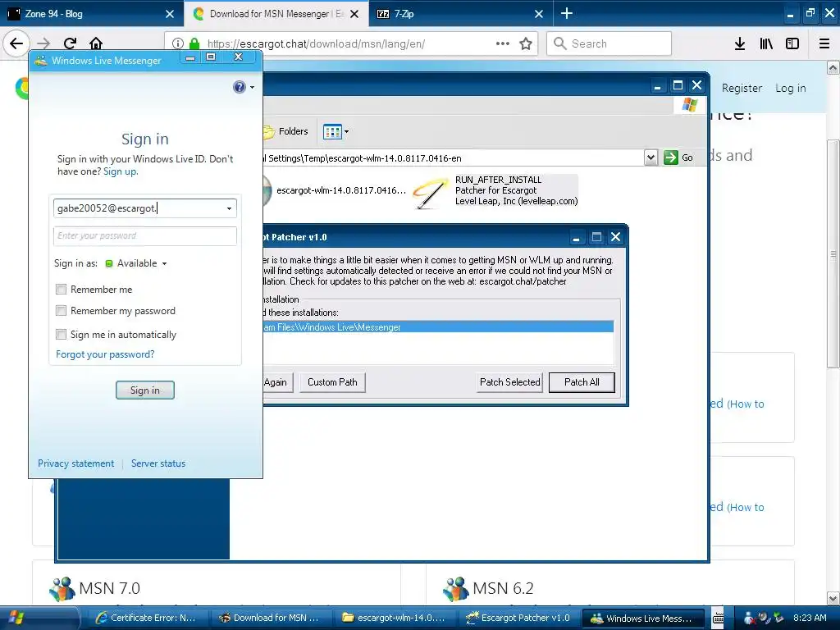This screenshot has width=840, height=630.
Task: Click the Register link on the webpage
Action: [x=742, y=88]
